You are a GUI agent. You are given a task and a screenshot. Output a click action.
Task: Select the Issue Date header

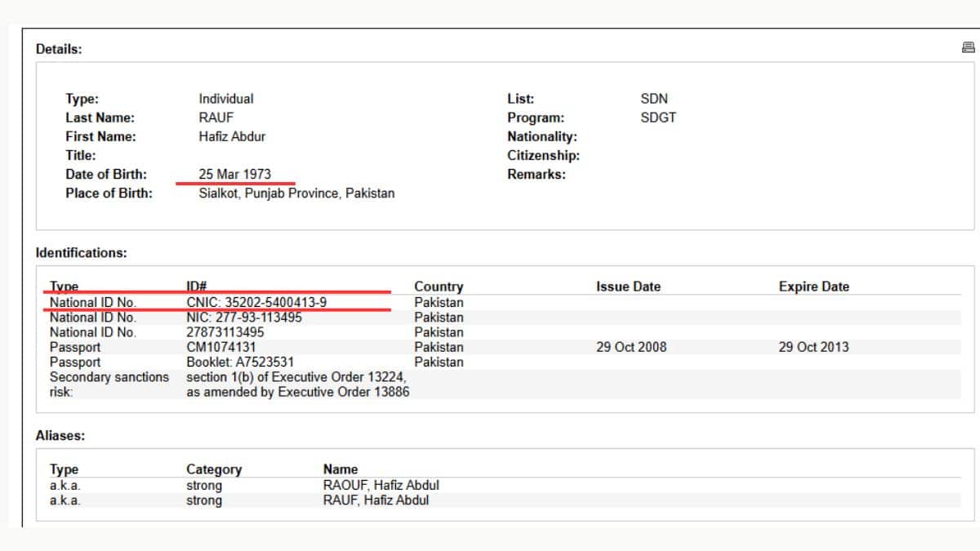(x=629, y=287)
